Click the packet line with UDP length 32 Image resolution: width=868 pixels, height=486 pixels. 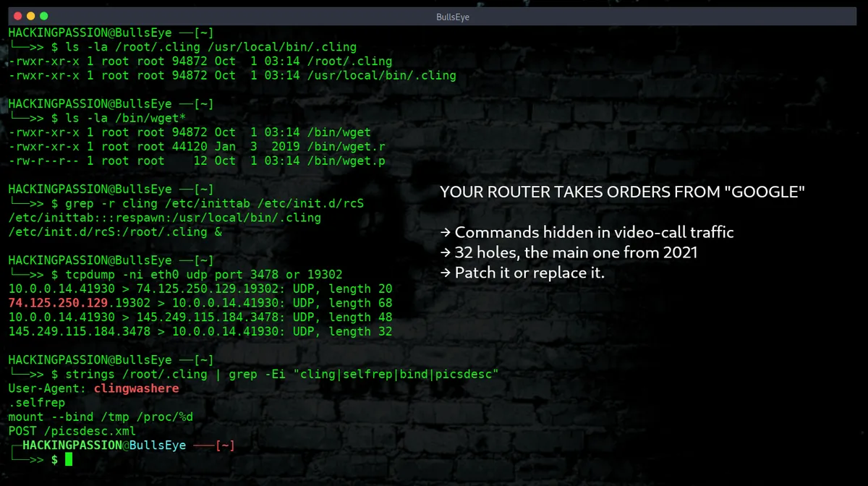[x=200, y=331]
